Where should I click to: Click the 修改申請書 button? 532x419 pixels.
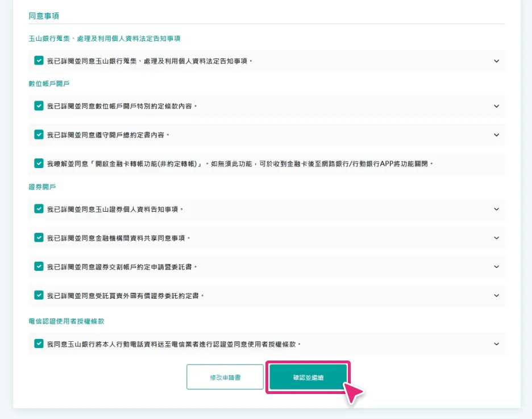coord(225,377)
